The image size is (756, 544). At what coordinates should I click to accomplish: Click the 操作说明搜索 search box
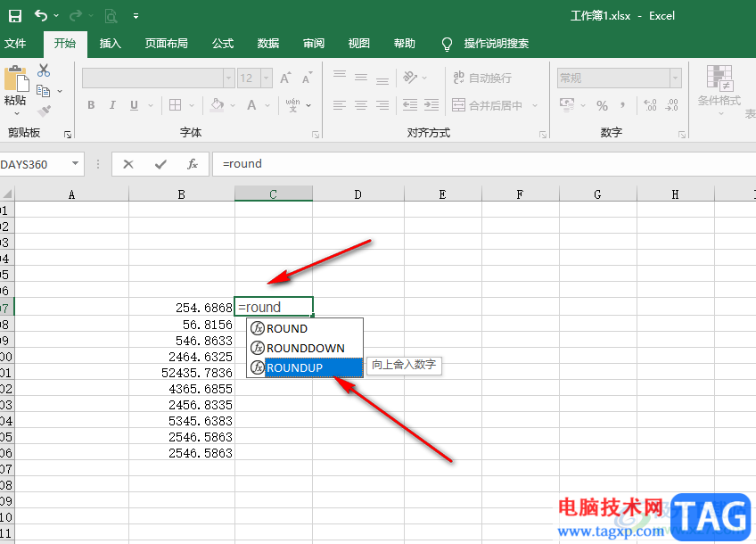click(496, 44)
